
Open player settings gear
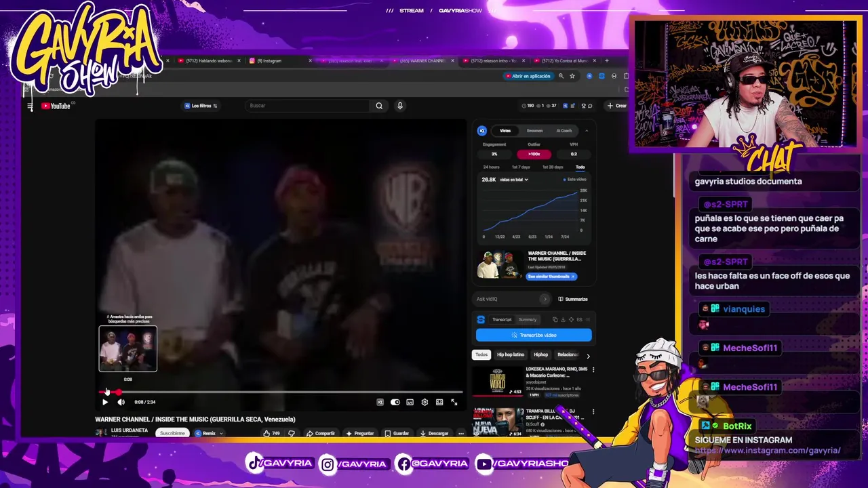(x=425, y=402)
